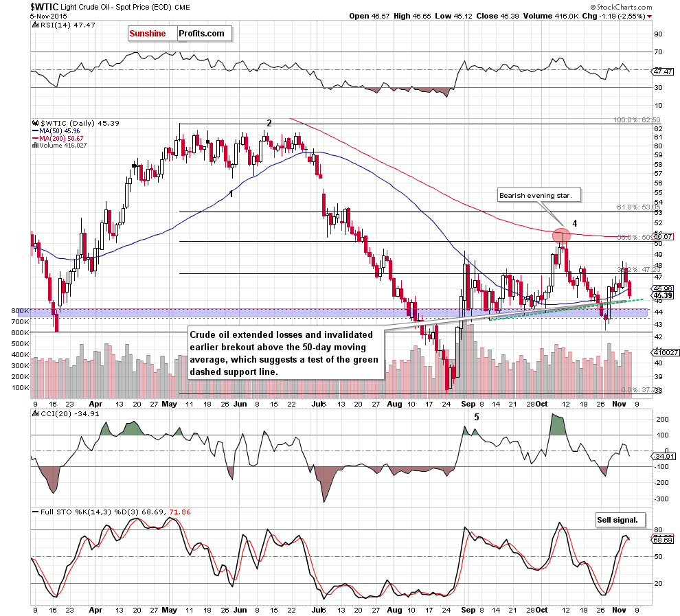Click the $WTIC ticker symbol in title

[44, 6]
